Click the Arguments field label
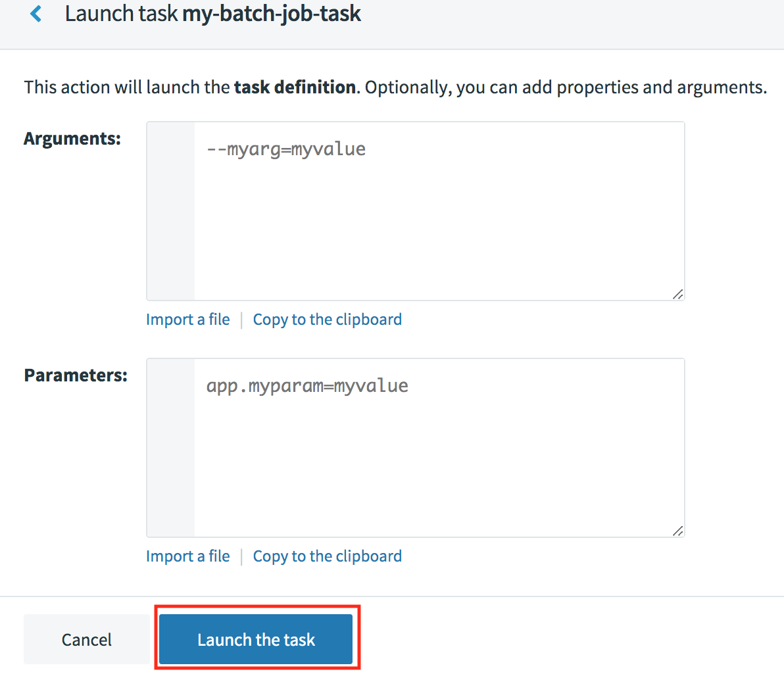Screen dimensions: 784x676 click(72, 139)
